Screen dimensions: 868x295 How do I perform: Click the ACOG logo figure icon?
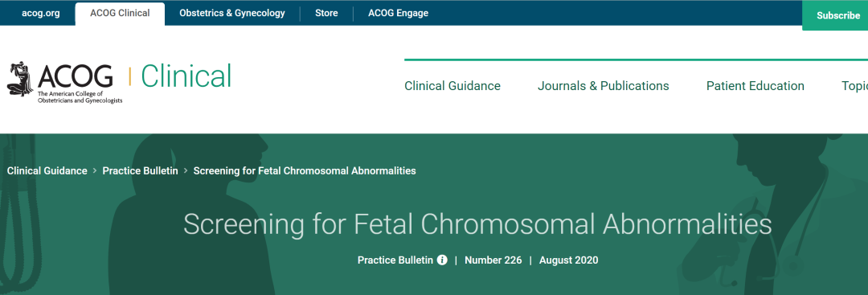[x=20, y=79]
